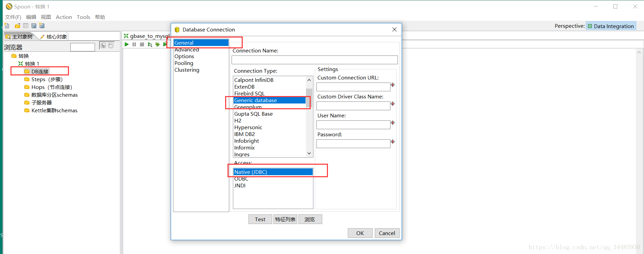Screen dimensions: 644x254
Task: Select Pooling in dialog category list
Action: coord(184,63)
